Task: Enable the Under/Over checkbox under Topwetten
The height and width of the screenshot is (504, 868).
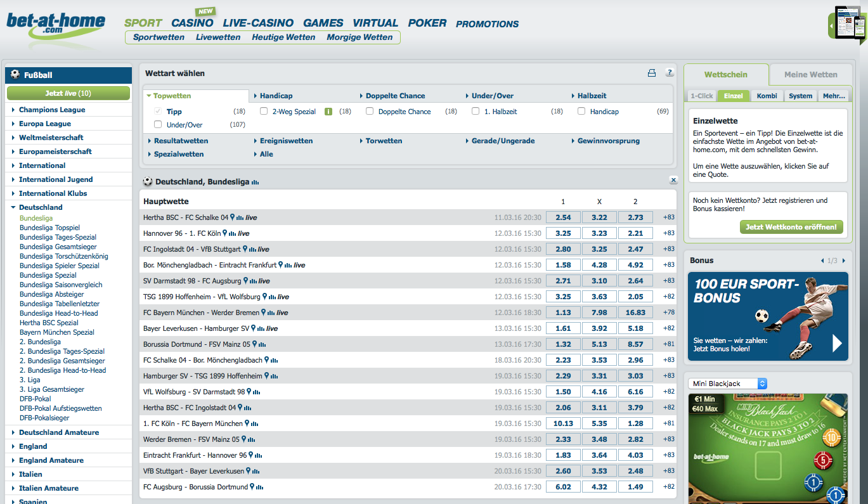Action: tap(158, 125)
